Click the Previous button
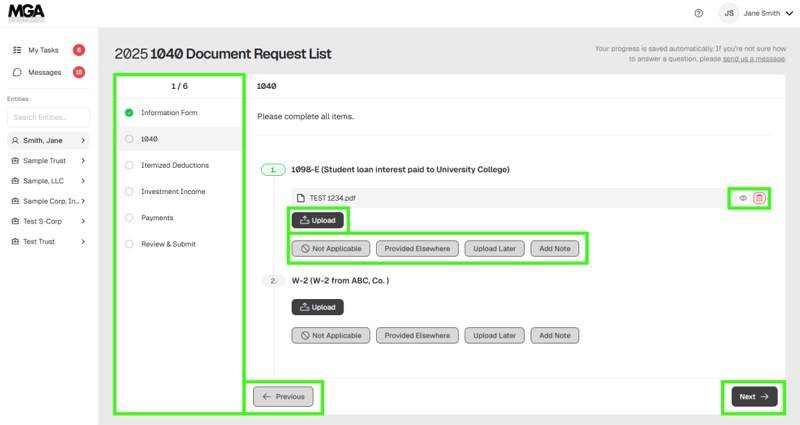The image size is (800, 425). tap(283, 396)
